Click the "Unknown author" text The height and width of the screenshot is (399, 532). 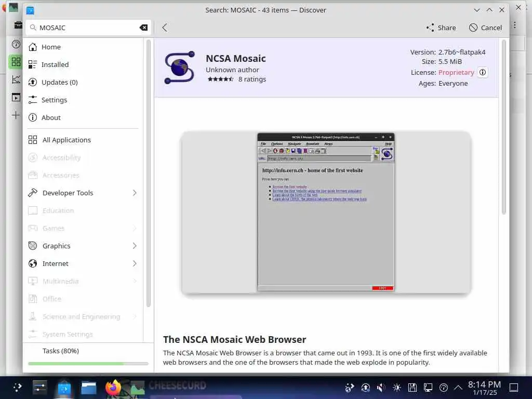point(232,70)
